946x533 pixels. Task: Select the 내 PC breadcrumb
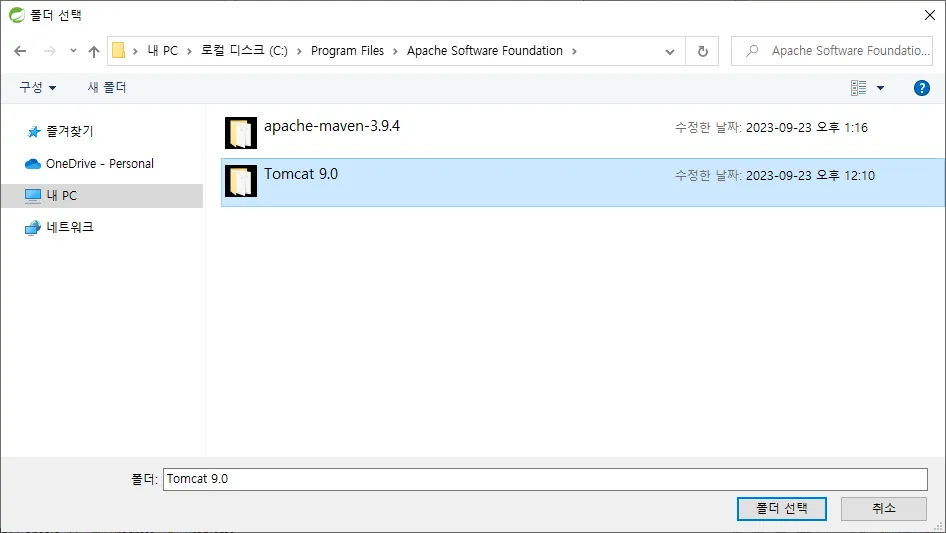(x=163, y=51)
